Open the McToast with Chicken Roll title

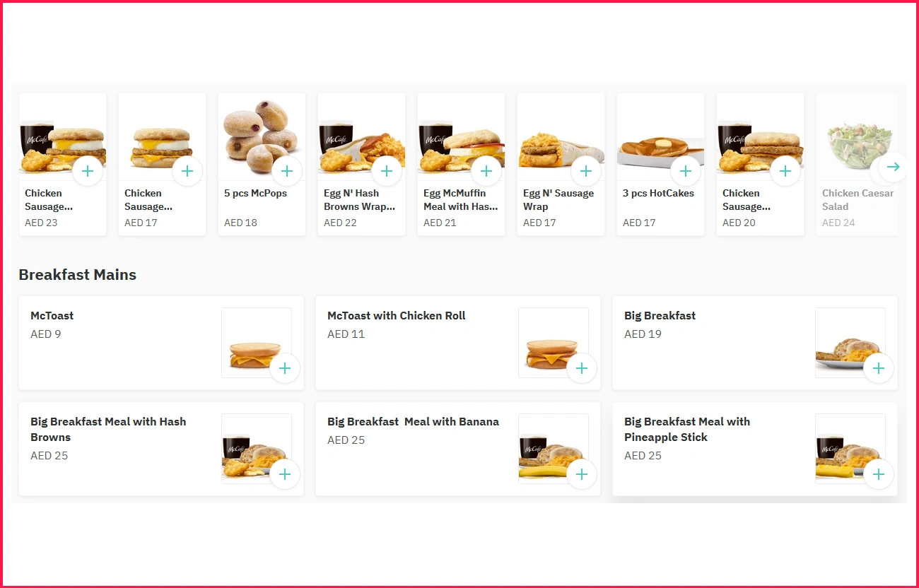pyautogui.click(x=396, y=316)
